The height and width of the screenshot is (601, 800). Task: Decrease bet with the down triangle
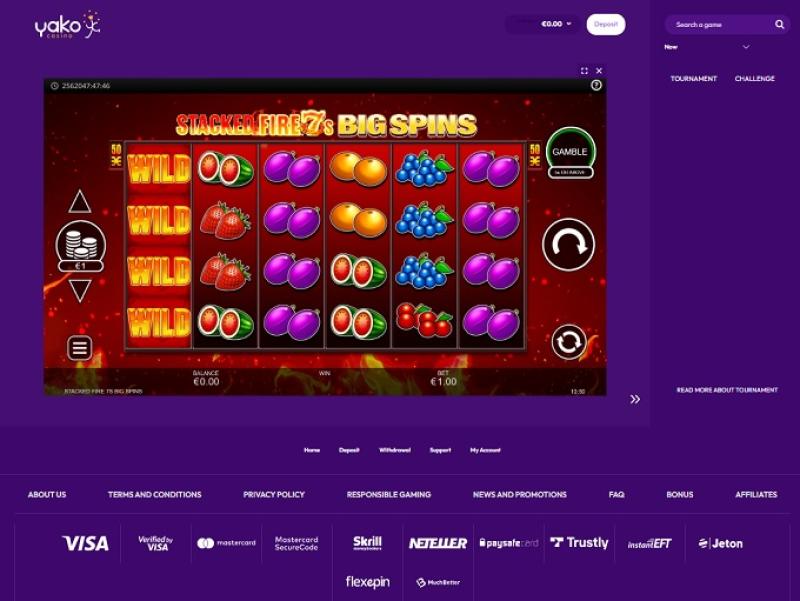coord(80,291)
